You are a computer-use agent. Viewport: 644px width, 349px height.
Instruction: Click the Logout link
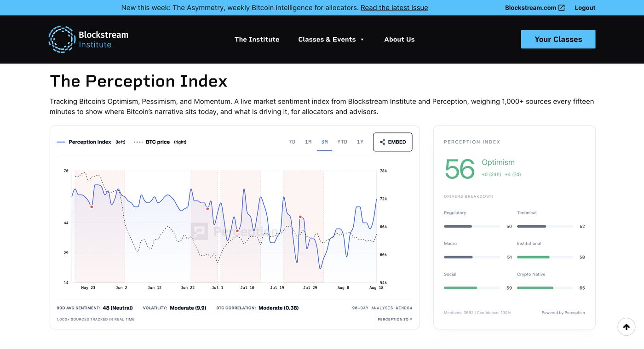coord(585,8)
